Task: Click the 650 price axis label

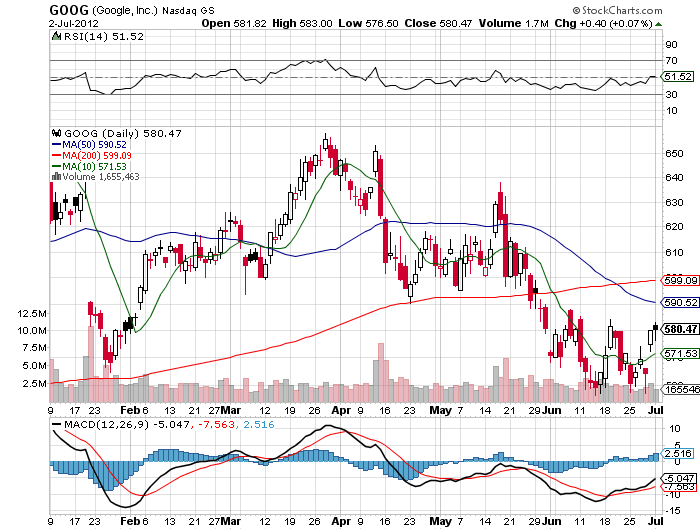Action: tap(674, 154)
